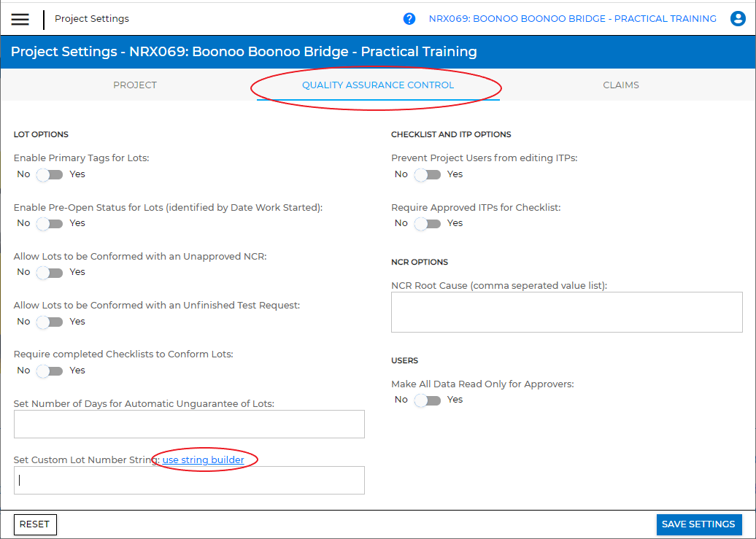Switch to the Project tab
The height and width of the screenshot is (539, 756).
[135, 85]
